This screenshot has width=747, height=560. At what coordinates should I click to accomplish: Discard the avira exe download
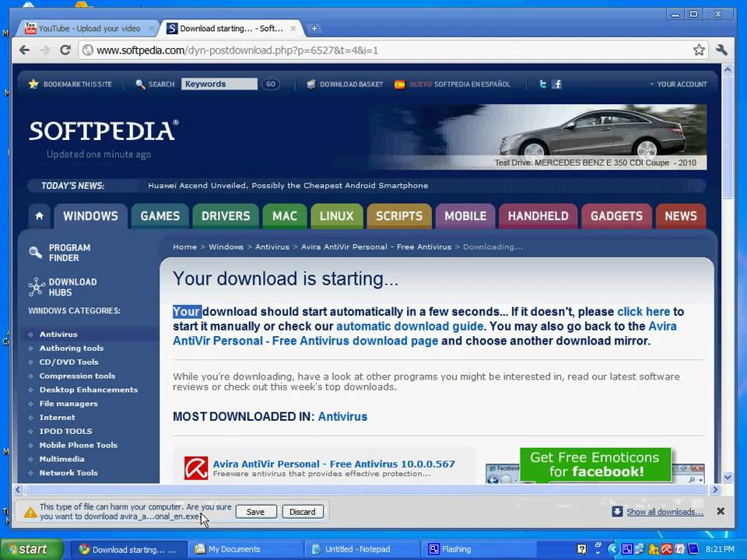tap(303, 512)
